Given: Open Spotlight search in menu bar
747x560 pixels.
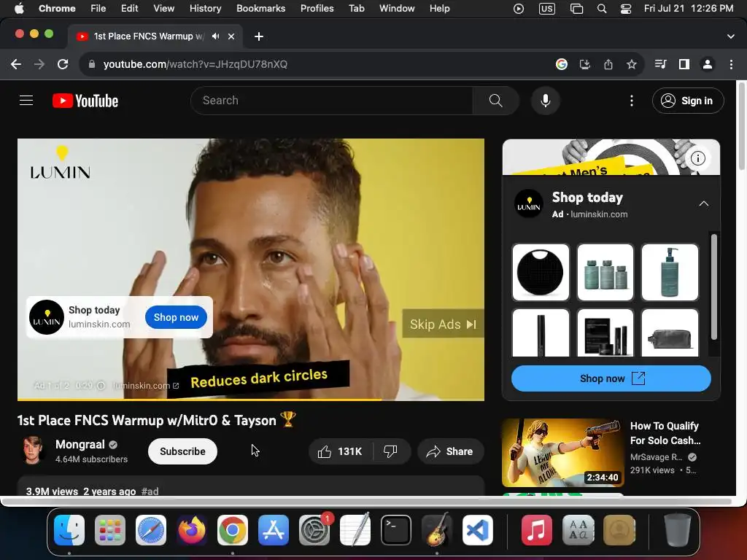Looking at the screenshot, I should pos(602,9).
